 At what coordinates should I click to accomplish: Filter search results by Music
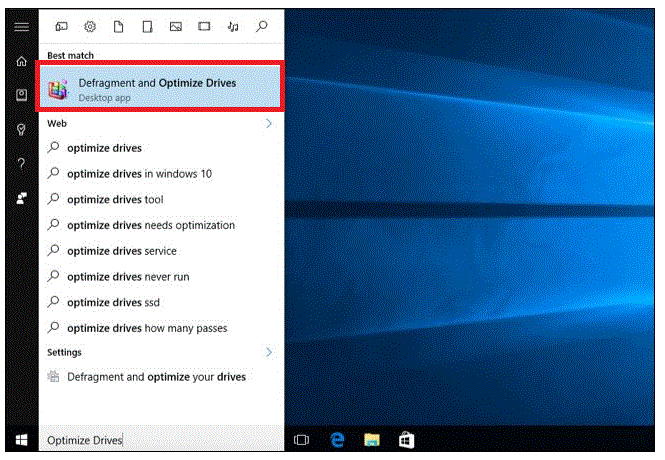point(233,27)
